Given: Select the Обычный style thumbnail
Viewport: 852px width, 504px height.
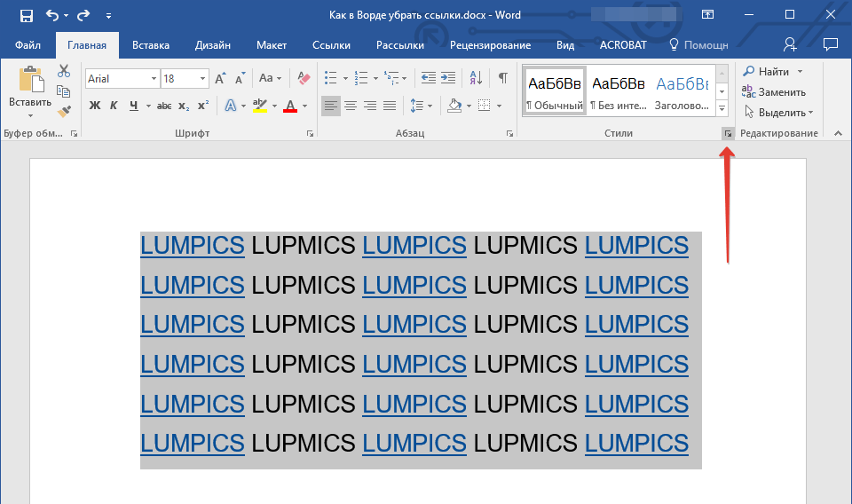Looking at the screenshot, I should tap(555, 91).
